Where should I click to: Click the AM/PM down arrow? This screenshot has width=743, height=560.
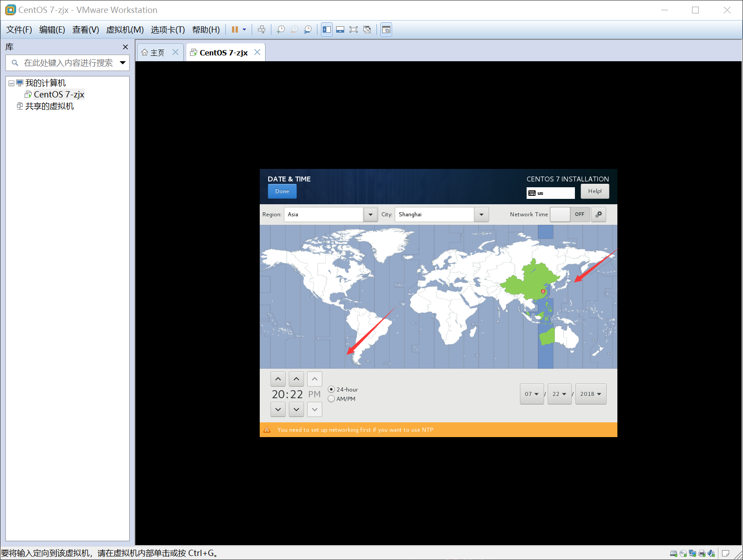pyautogui.click(x=315, y=409)
